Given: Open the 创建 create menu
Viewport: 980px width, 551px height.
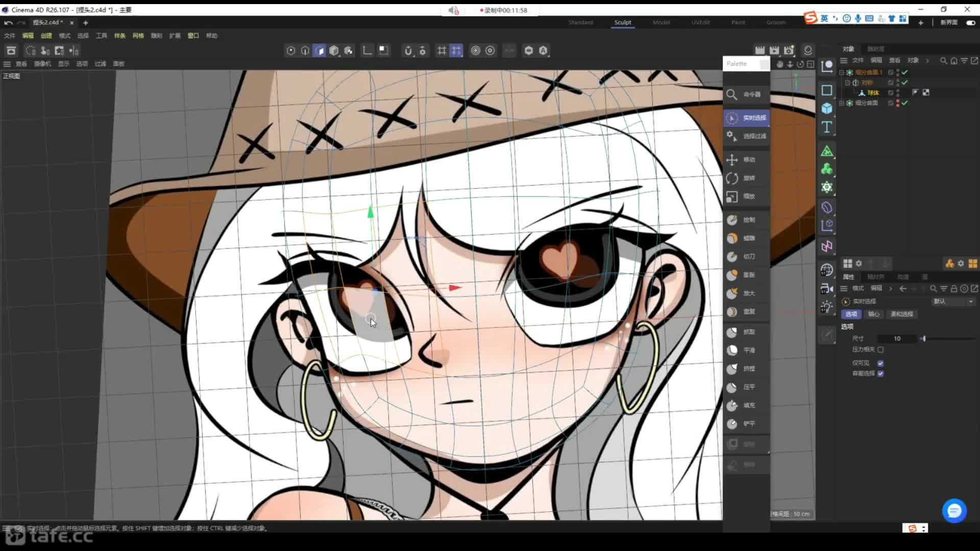Looking at the screenshot, I should [x=46, y=36].
